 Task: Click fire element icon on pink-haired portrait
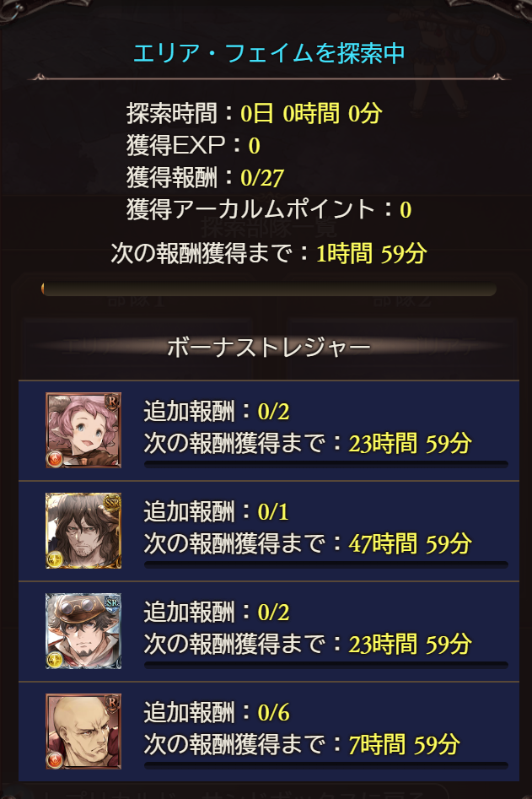click(x=55, y=459)
